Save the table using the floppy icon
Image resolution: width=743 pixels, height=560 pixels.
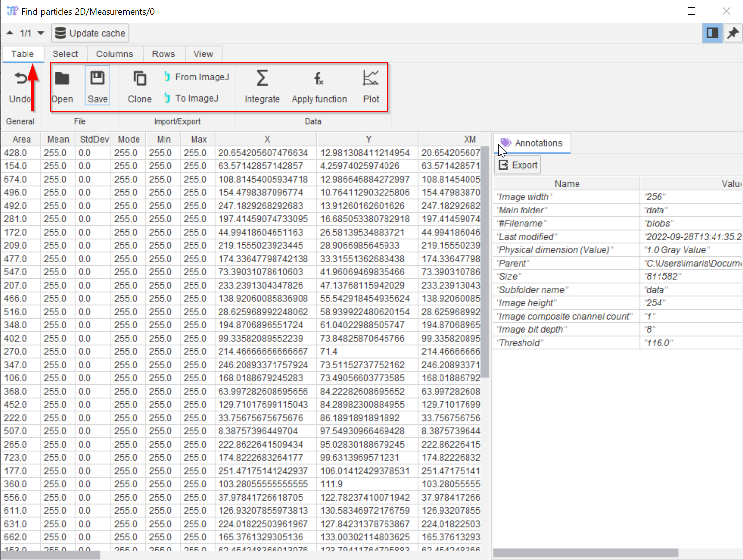(97, 79)
